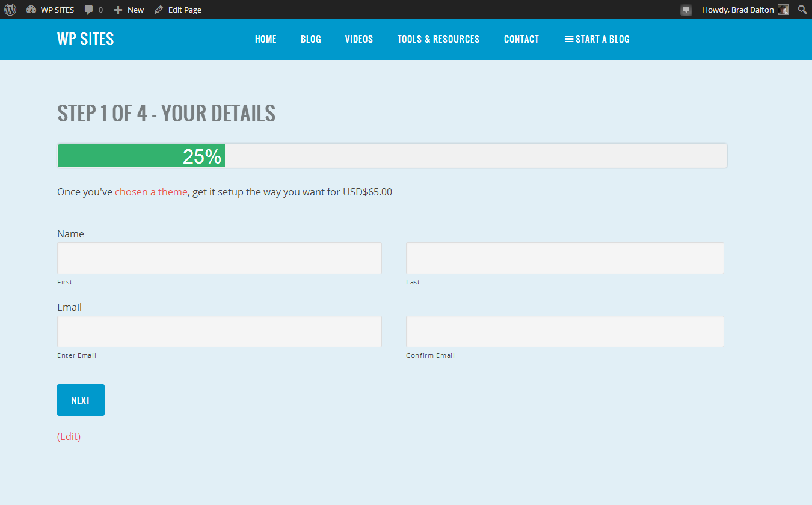The height and width of the screenshot is (505, 812).
Task: Open the admin bar search magnifier
Action: click(x=802, y=10)
